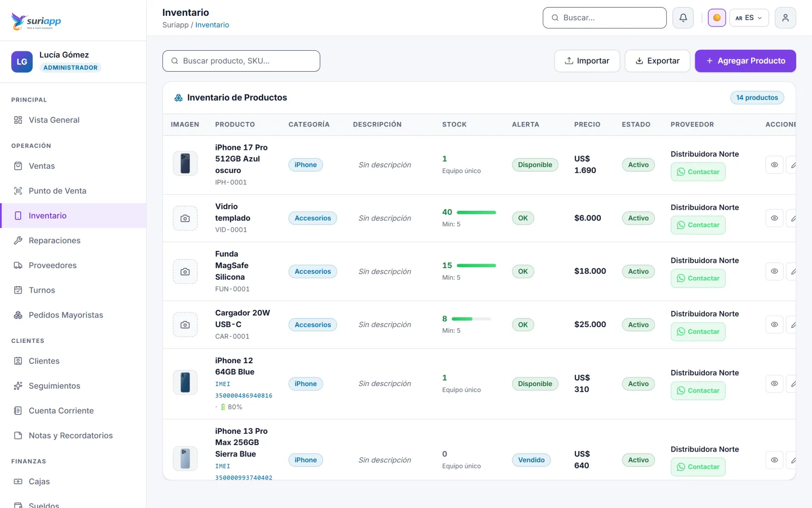Open Turnos page
812x508 pixels.
click(x=73, y=291)
